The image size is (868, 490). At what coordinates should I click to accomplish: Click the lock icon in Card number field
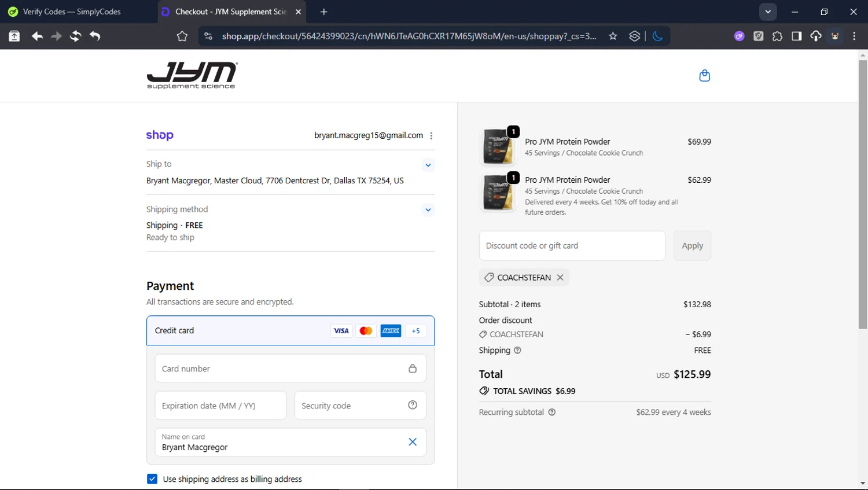(413, 369)
